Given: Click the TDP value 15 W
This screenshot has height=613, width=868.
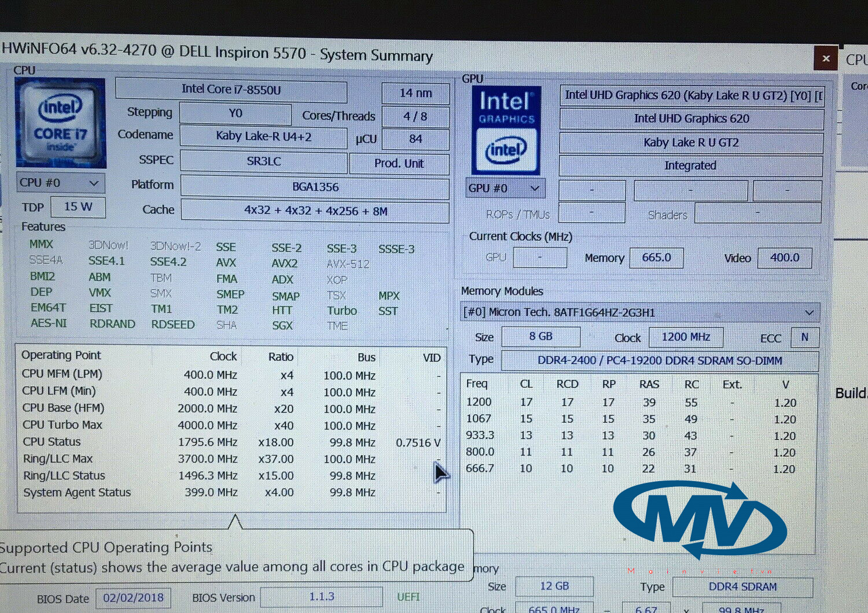Looking at the screenshot, I should click(78, 206).
